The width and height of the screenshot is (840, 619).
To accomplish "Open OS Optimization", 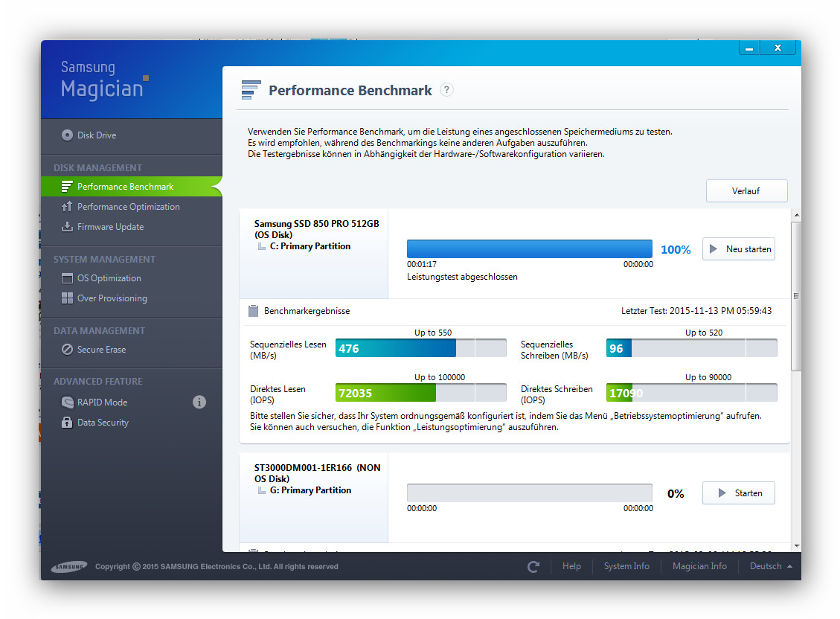I will click(109, 278).
